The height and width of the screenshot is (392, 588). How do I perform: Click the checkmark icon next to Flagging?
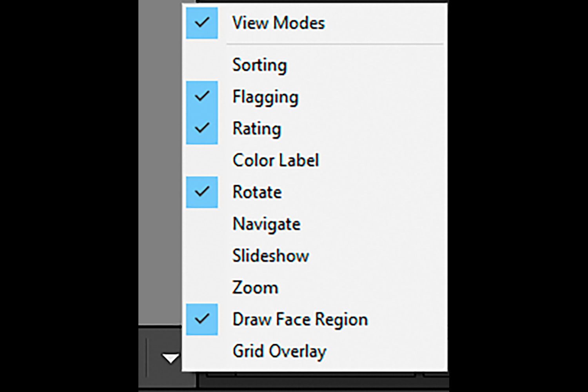click(x=202, y=96)
